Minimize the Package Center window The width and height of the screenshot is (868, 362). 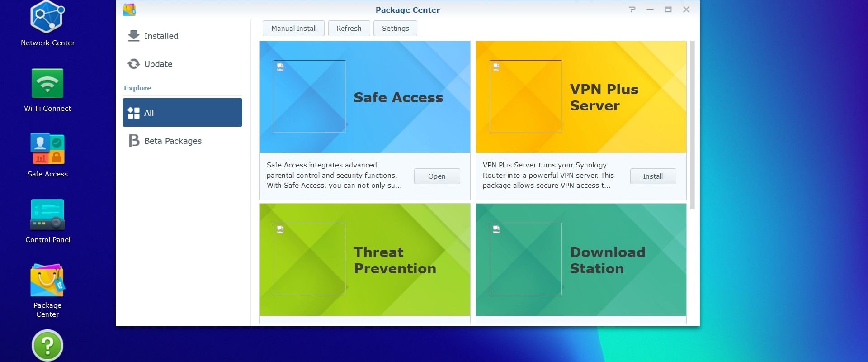(650, 10)
